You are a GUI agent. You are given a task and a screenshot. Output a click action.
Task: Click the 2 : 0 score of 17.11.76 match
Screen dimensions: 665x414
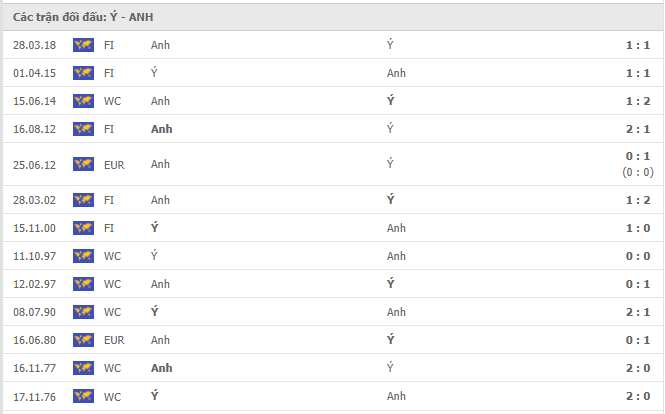click(638, 396)
